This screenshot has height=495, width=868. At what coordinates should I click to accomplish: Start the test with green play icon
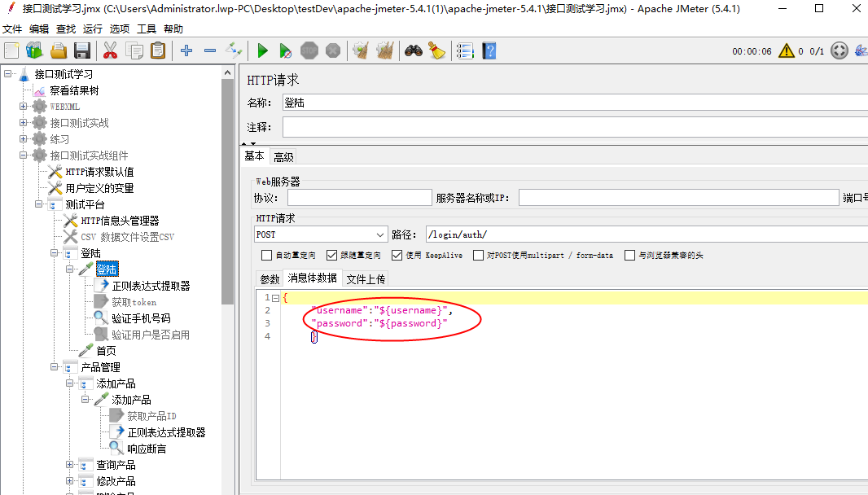point(262,51)
